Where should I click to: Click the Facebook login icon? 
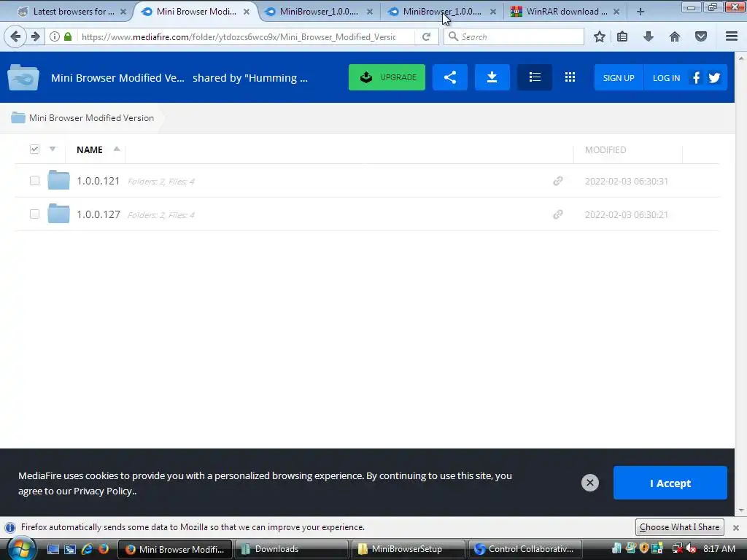pyautogui.click(x=696, y=77)
